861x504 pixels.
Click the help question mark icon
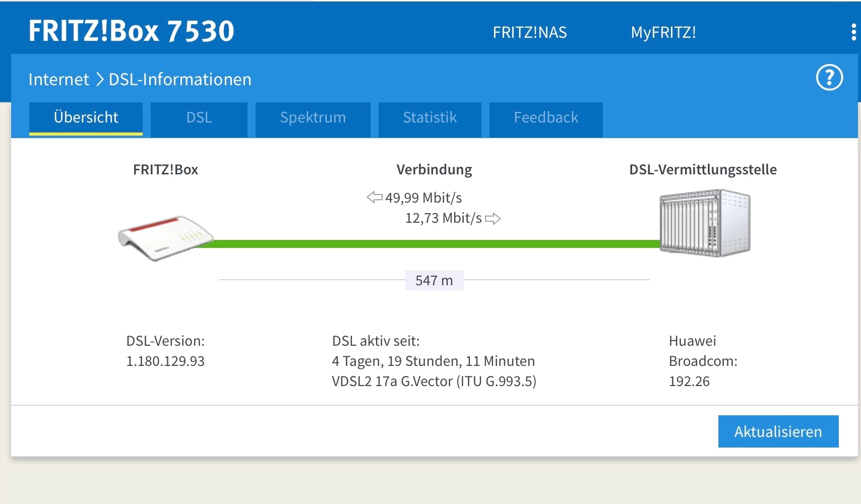[829, 78]
